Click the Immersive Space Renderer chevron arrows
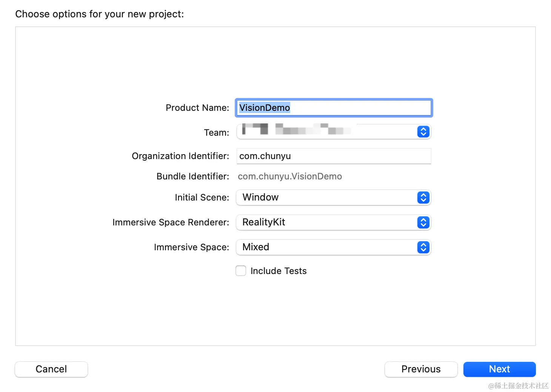 tap(423, 222)
